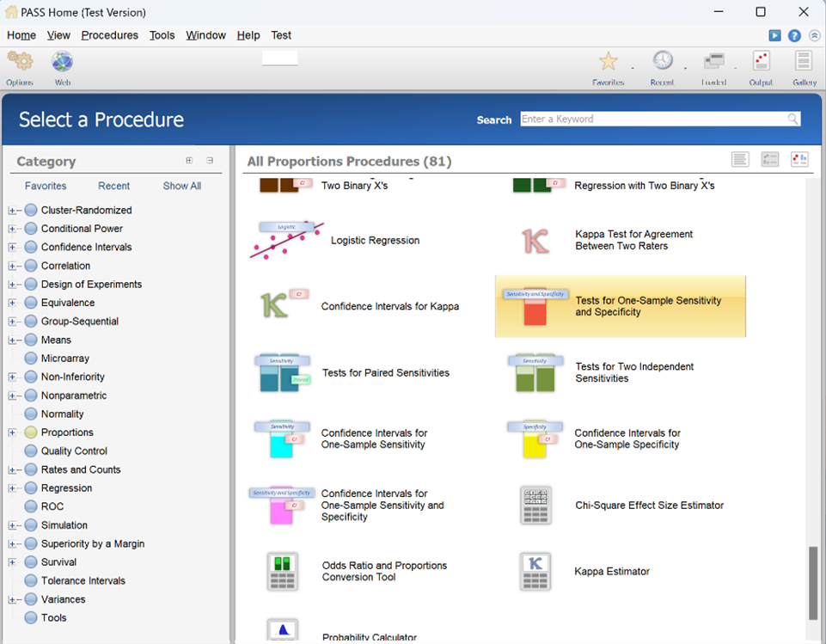Open the Window menu
Image resolution: width=826 pixels, height=644 pixels.
click(x=205, y=35)
